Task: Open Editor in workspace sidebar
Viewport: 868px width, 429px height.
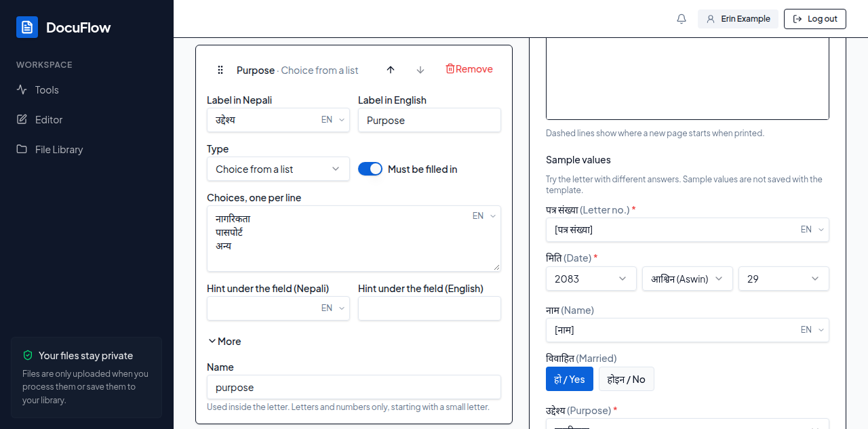Action: [x=87, y=119]
